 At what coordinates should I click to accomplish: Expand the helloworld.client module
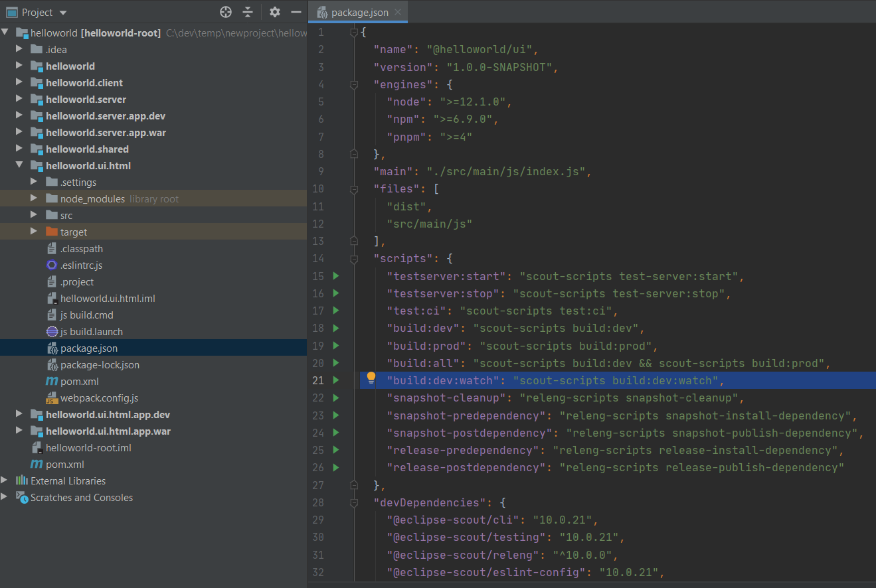pos(19,82)
